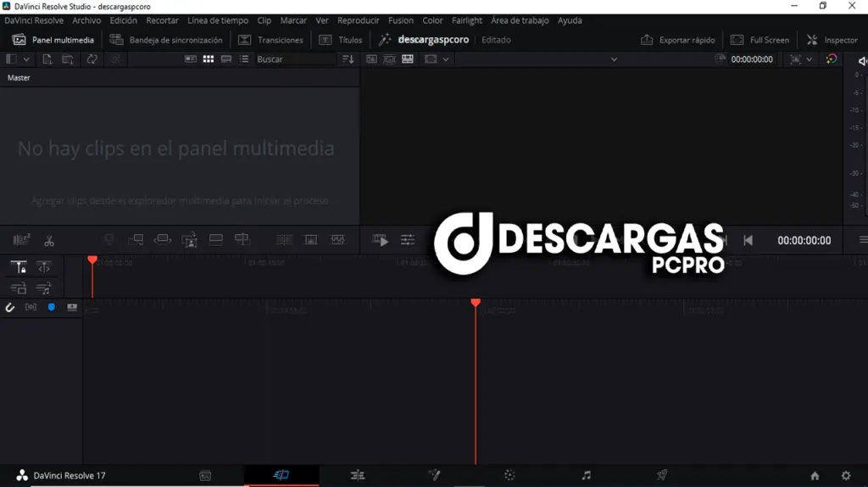The width and height of the screenshot is (868, 487).
Task: Open the Títulos panel
Action: pos(341,40)
